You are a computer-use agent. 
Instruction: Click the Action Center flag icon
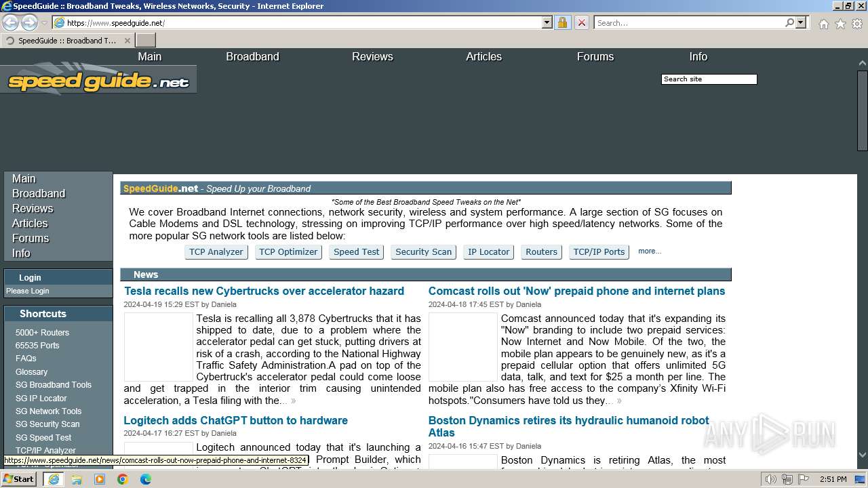coord(804,479)
